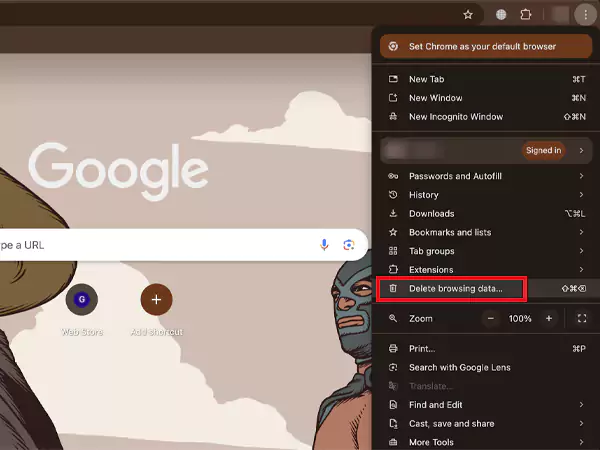This screenshot has height=450, width=600.
Task: Open the Extensions puzzle icon in toolbar
Action: [x=526, y=15]
